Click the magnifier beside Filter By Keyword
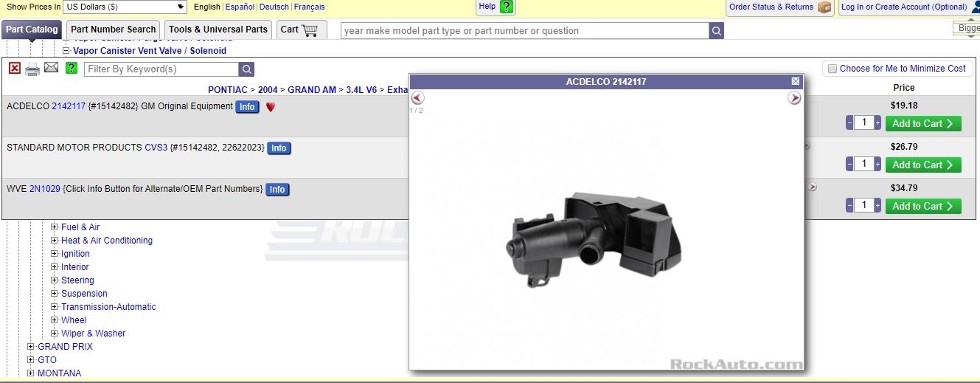 246,69
